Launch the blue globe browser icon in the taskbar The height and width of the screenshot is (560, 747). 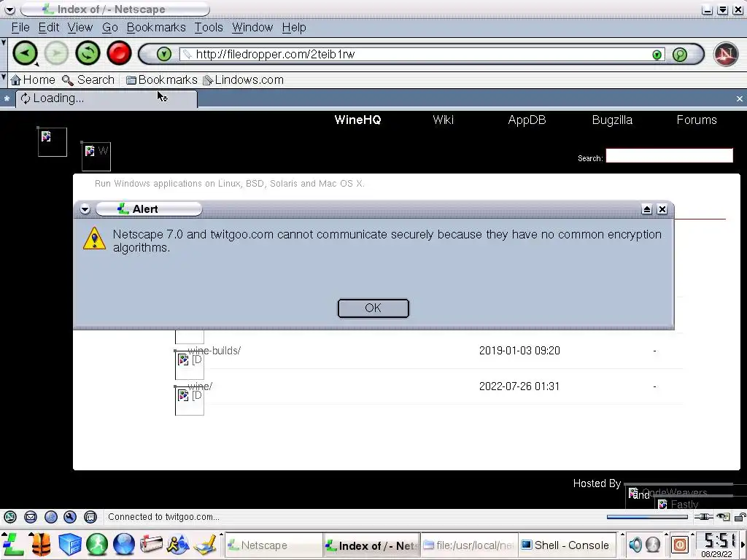(124, 544)
